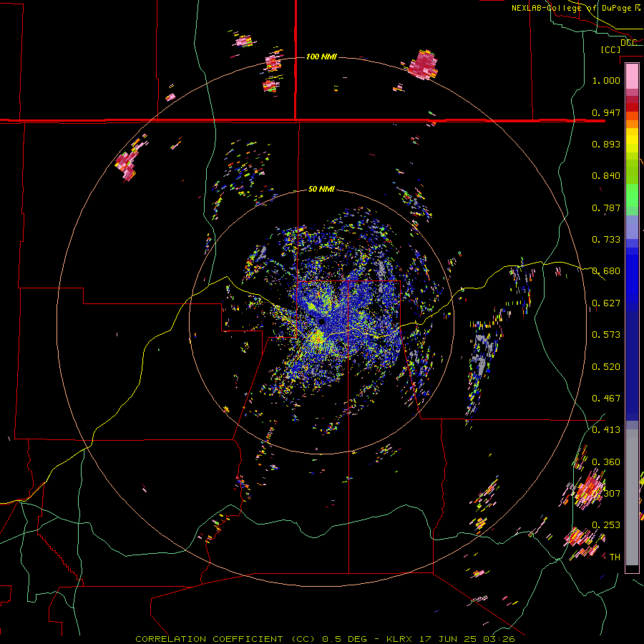Select the 0.840 scale label
Screen dimensions: 644x644
coord(606,176)
